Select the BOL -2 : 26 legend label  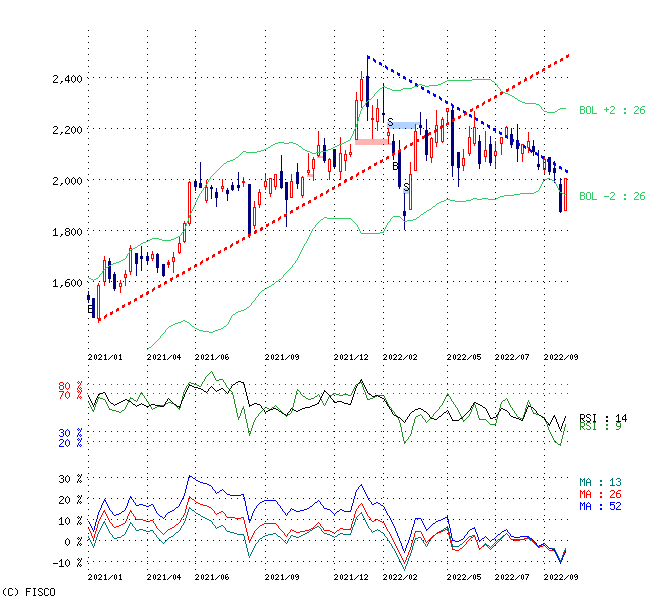(x=612, y=196)
